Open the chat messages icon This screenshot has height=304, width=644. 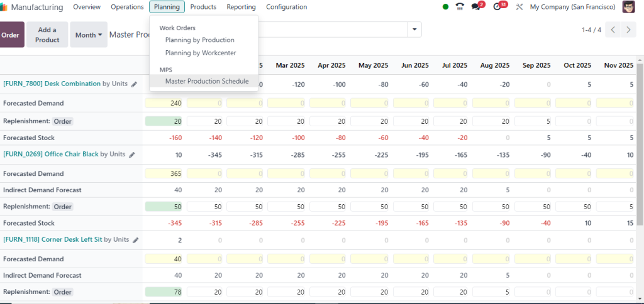(x=477, y=7)
